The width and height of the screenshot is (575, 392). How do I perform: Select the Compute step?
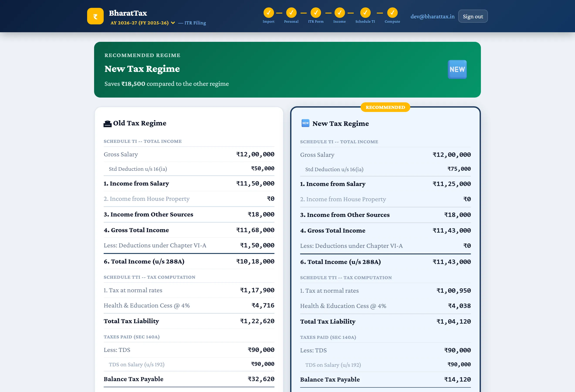coord(392,15)
